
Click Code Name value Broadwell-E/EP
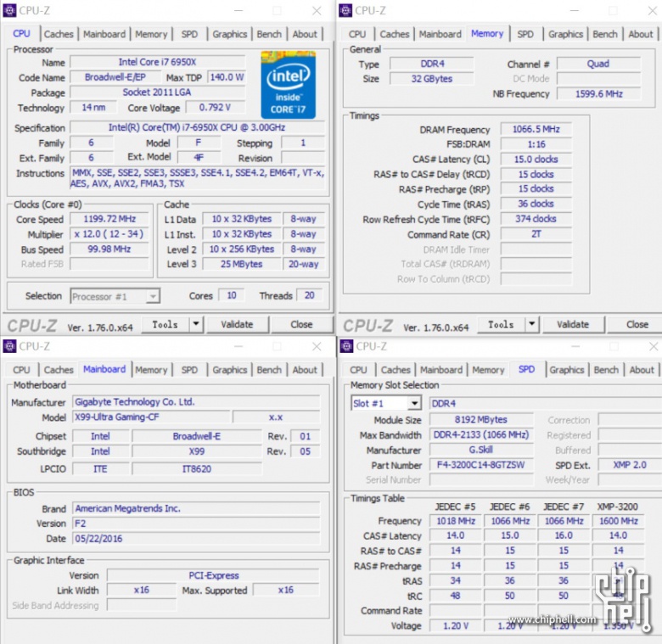pos(115,77)
